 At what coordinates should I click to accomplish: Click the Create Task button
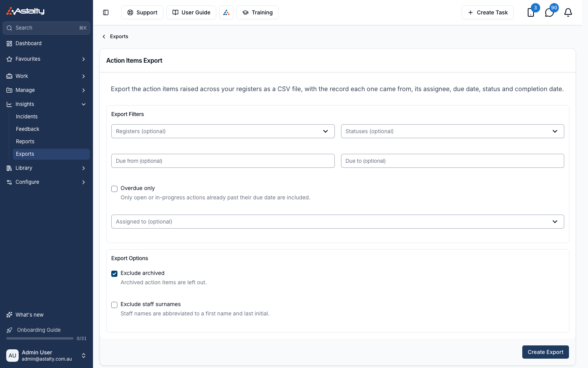coord(488,12)
